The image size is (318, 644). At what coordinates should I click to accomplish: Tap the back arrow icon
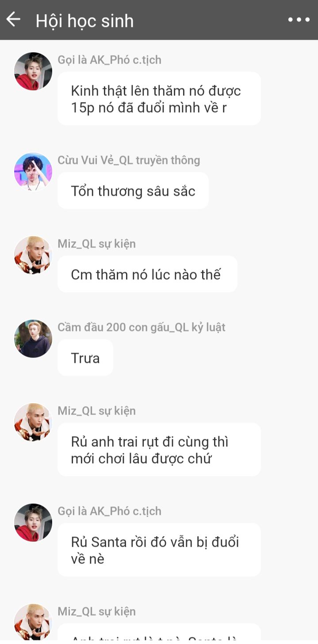pyautogui.click(x=13, y=19)
